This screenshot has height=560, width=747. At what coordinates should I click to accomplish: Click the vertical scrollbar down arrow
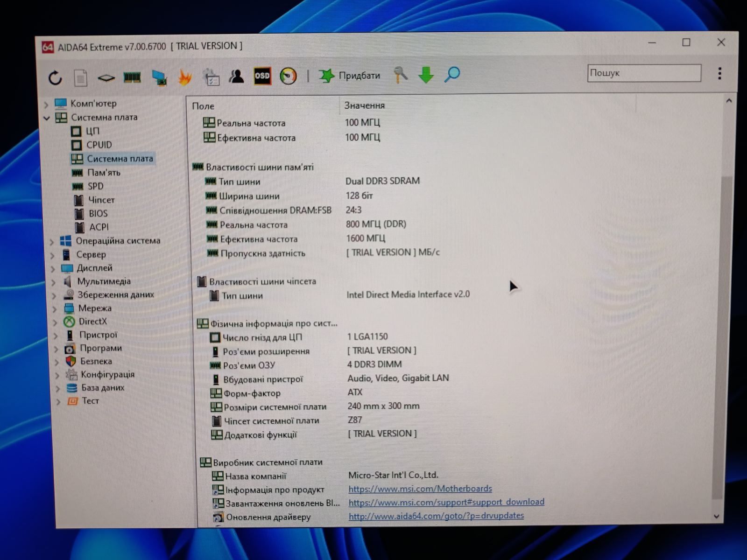[x=717, y=517]
